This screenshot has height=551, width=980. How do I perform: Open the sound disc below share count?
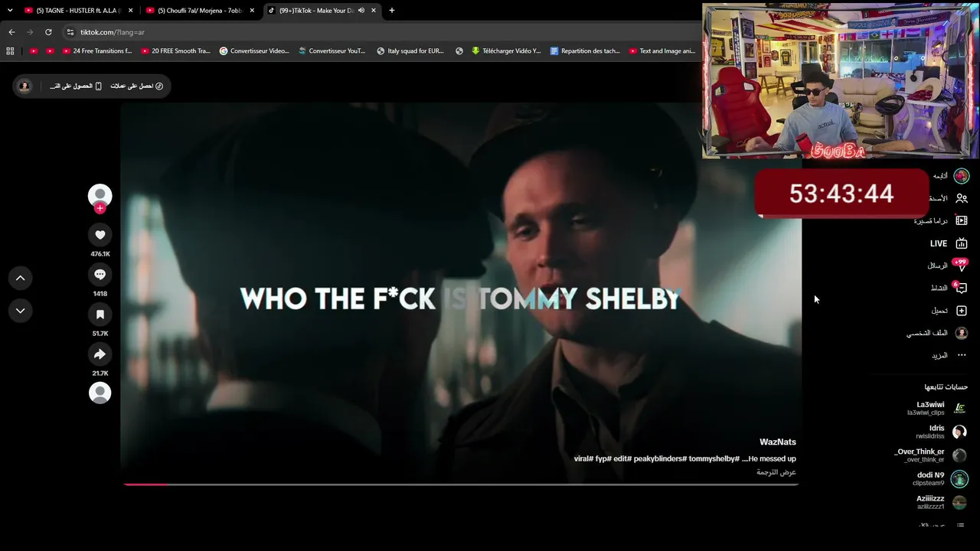point(100,393)
